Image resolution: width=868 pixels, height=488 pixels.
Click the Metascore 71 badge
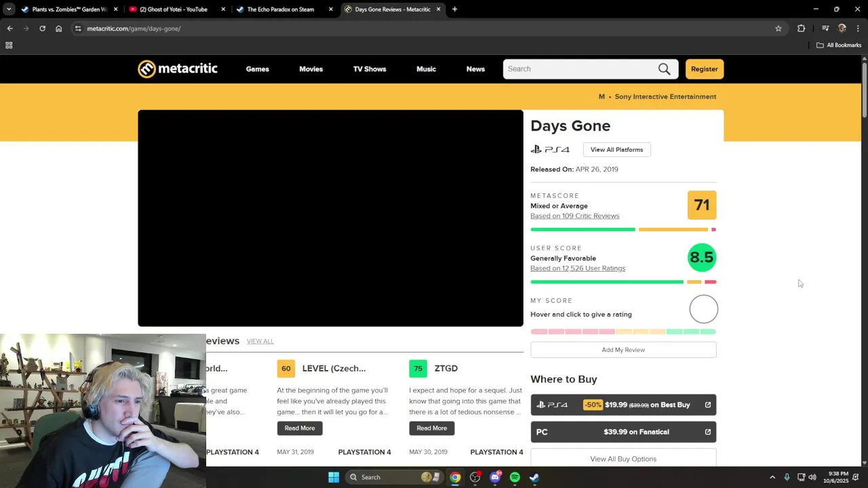(702, 205)
